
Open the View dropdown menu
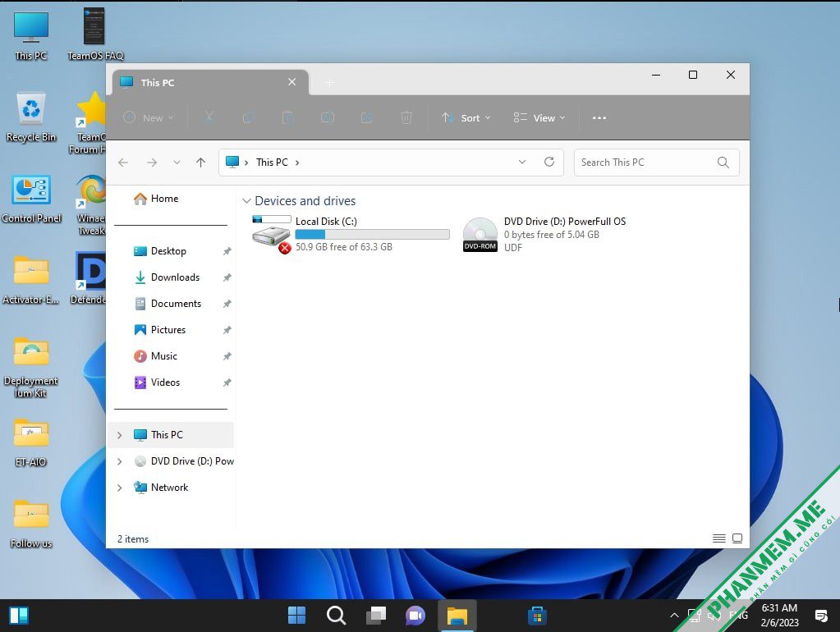(539, 118)
